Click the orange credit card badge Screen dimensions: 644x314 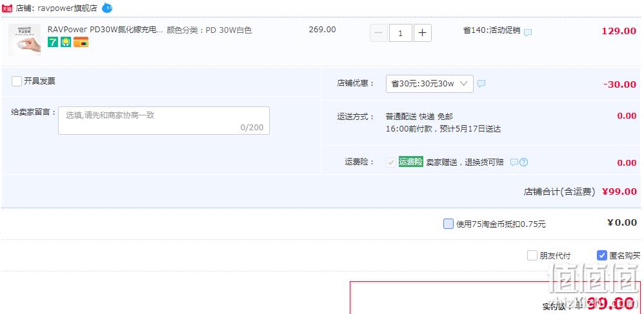click(81, 42)
